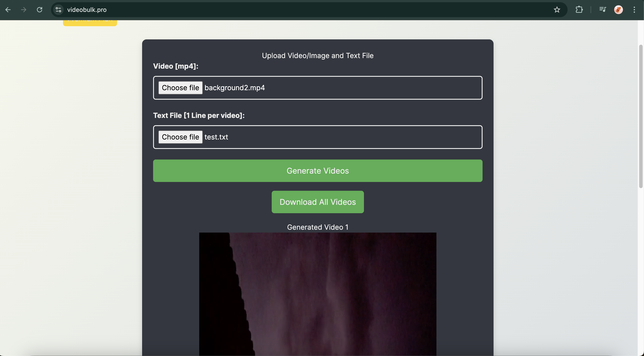This screenshot has width=644, height=356.
Task: Open the Extensions puzzle icon
Action: click(x=579, y=10)
